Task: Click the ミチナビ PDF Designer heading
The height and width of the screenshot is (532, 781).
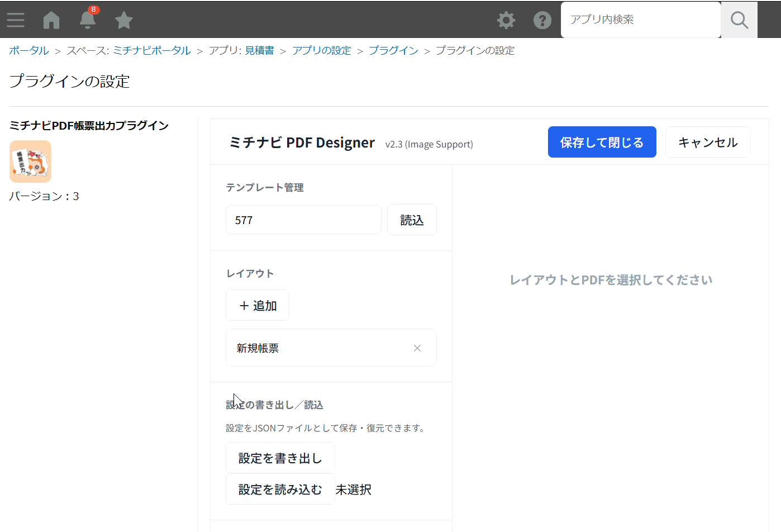Action: click(x=302, y=142)
